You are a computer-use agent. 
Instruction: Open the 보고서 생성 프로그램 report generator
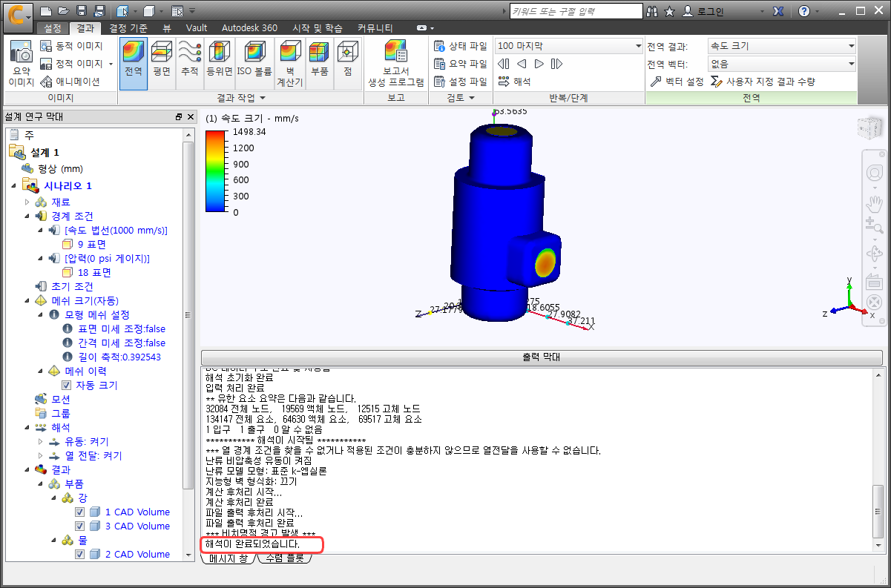[x=396, y=63]
